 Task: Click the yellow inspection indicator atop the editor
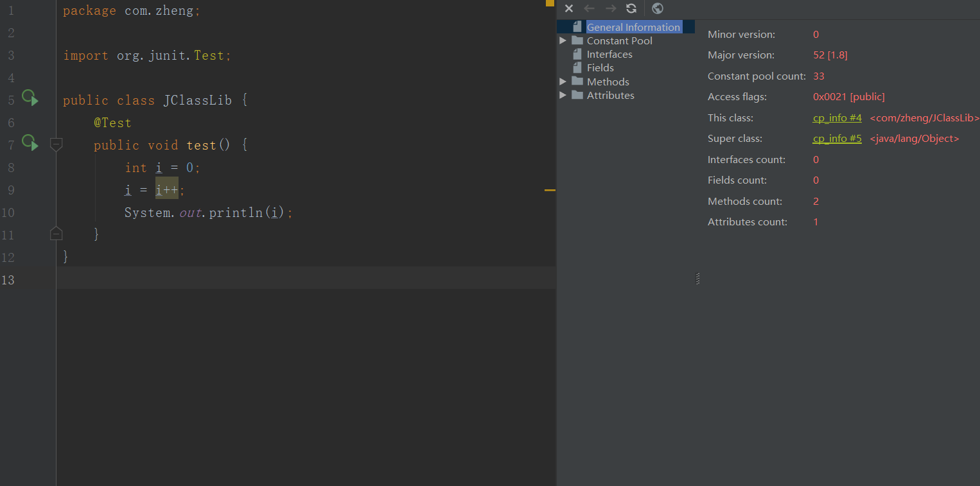tap(550, 3)
